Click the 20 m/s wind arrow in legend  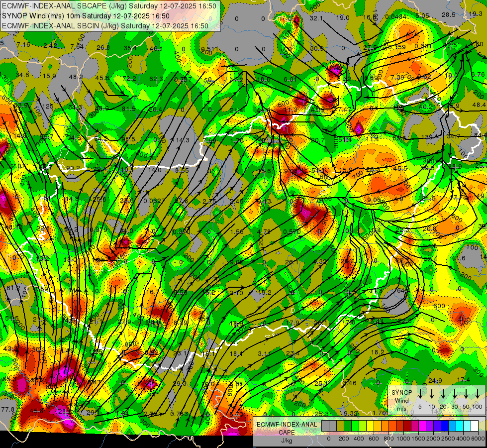(443, 394)
